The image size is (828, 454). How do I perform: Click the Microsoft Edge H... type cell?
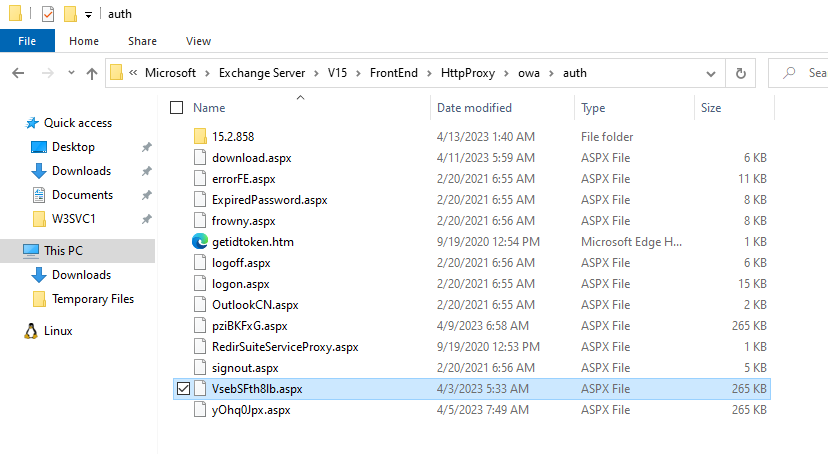631,242
